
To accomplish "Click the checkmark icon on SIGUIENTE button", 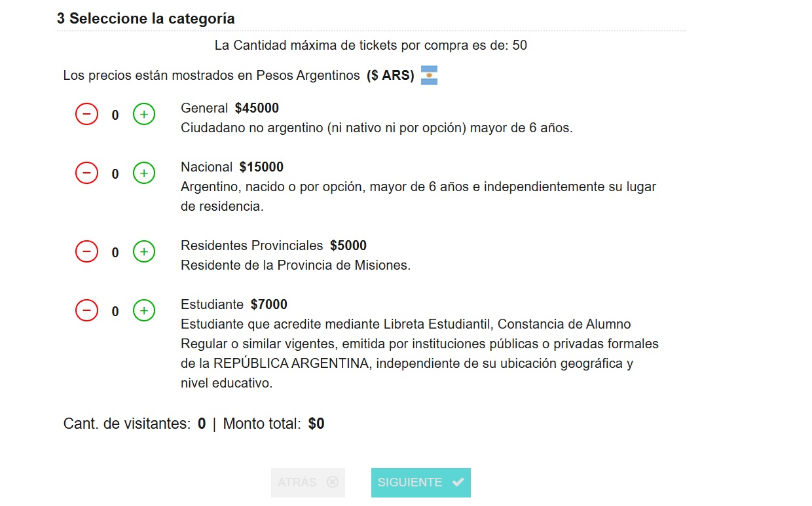I will (x=456, y=482).
